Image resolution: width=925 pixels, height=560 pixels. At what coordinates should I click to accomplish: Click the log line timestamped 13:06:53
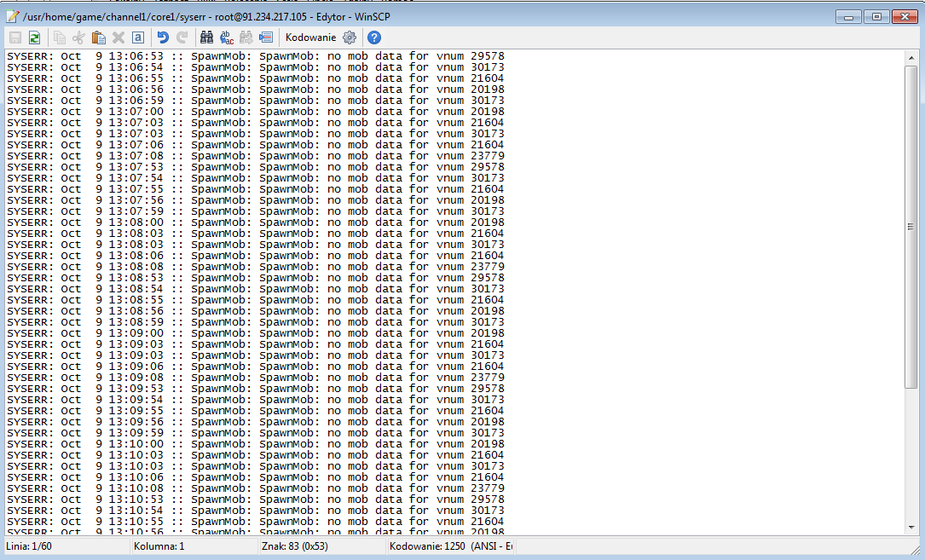[256, 56]
